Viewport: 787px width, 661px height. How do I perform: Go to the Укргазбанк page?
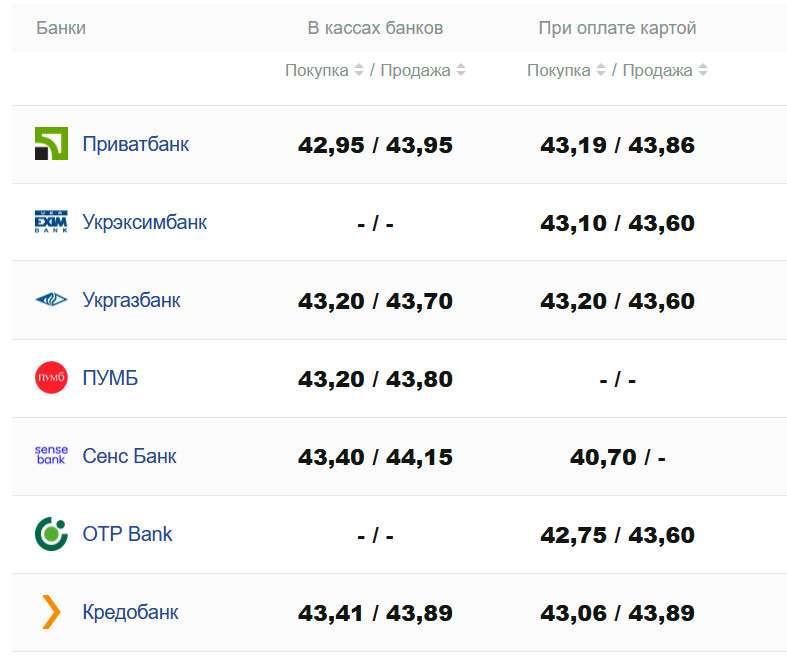(131, 300)
